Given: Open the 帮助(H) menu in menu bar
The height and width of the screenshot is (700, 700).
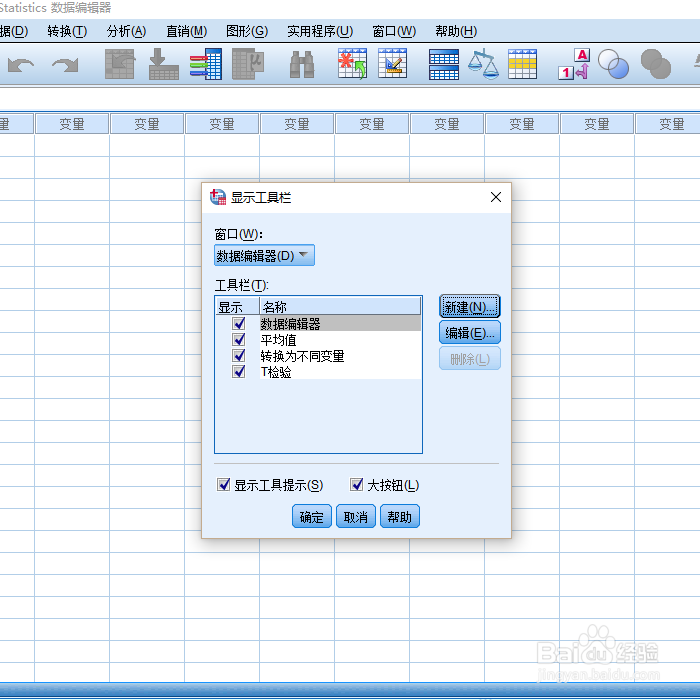Looking at the screenshot, I should click(456, 31).
